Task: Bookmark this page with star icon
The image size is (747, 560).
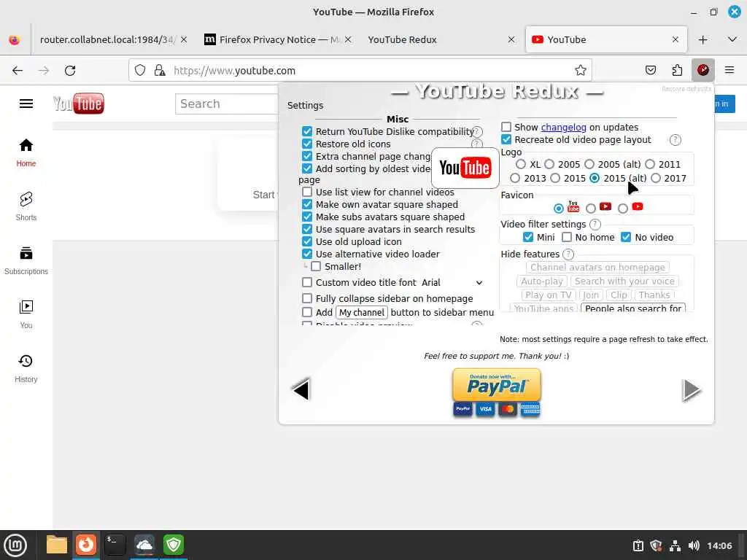Action: point(580,71)
